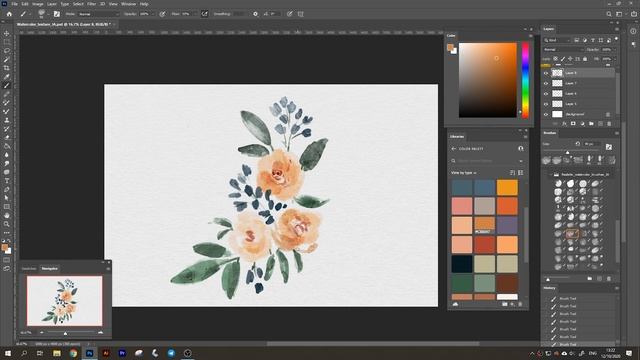Open the Brush Settings panel icon

coord(57,14)
